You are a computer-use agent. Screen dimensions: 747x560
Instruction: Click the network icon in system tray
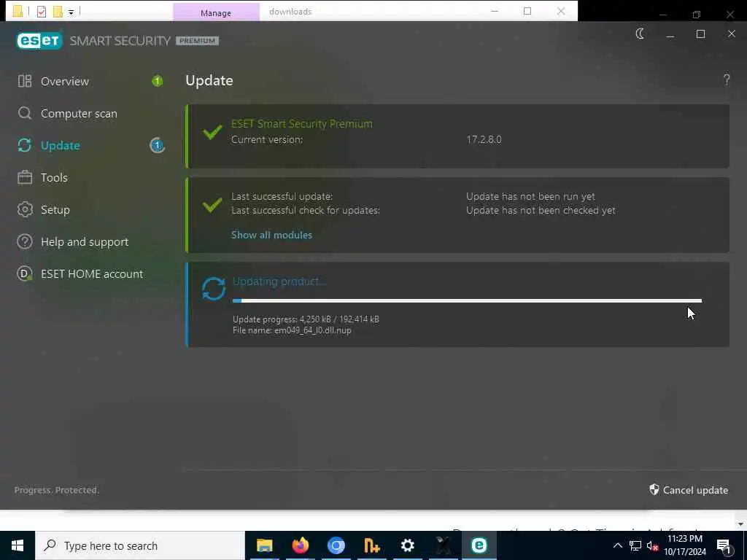635,545
